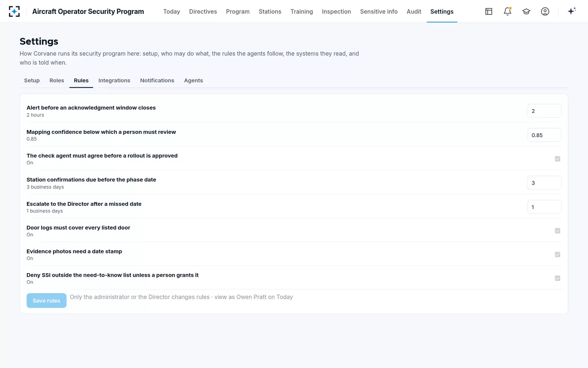The height and width of the screenshot is (368, 588).
Task: Switch to the Roles tab
Action: (x=57, y=81)
